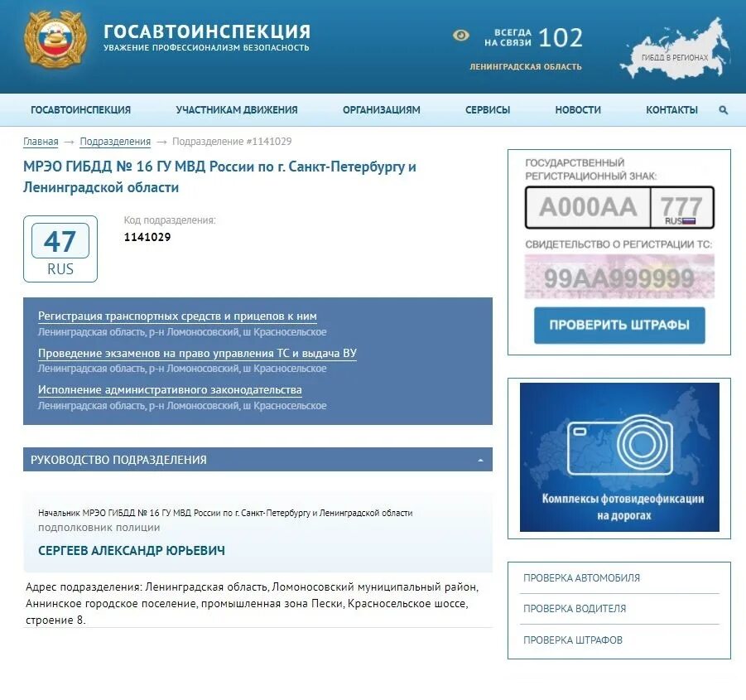Open the ГИБДД В РЕГИОНАХ Russia map
The width and height of the screenshot is (746, 700).
point(675,49)
